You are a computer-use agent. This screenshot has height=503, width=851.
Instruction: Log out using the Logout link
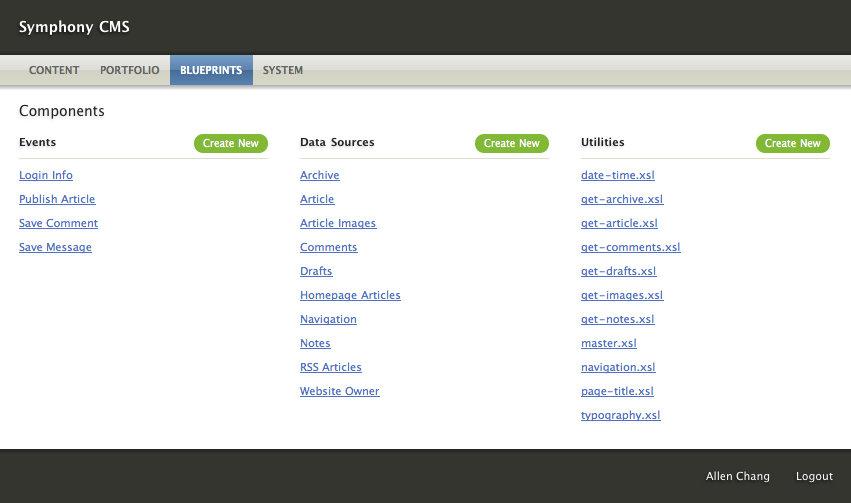click(814, 477)
